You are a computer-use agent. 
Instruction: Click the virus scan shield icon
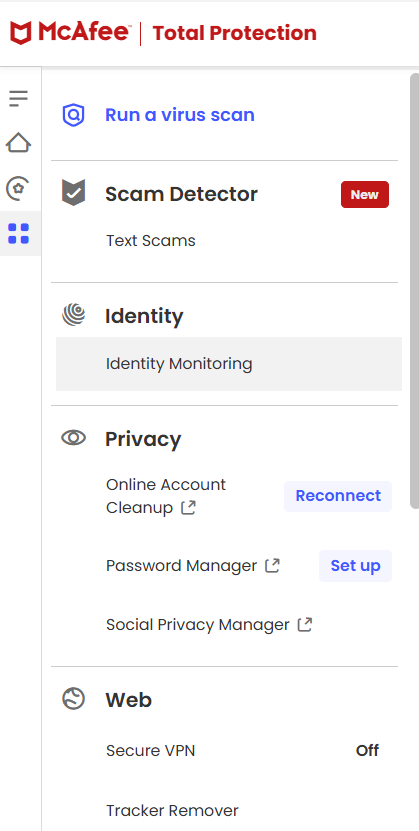(x=74, y=115)
